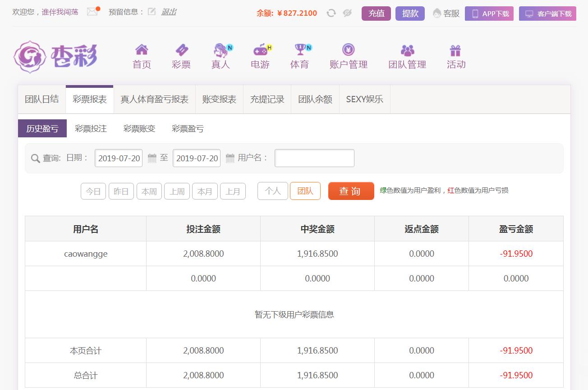
Task: Open the start date calendar picker
Action: tap(152, 158)
